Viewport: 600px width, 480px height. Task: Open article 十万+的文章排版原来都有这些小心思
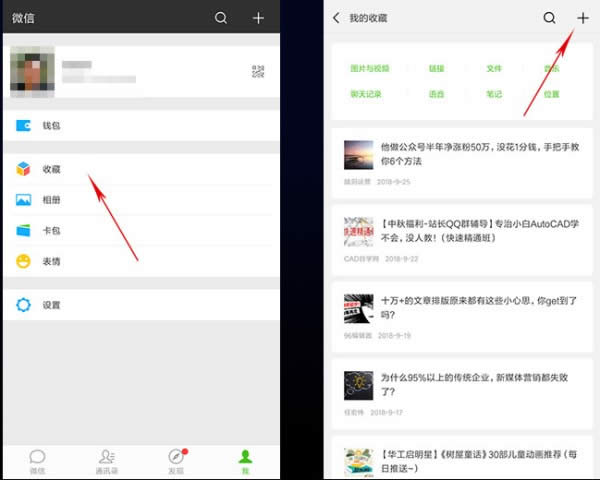click(x=462, y=317)
